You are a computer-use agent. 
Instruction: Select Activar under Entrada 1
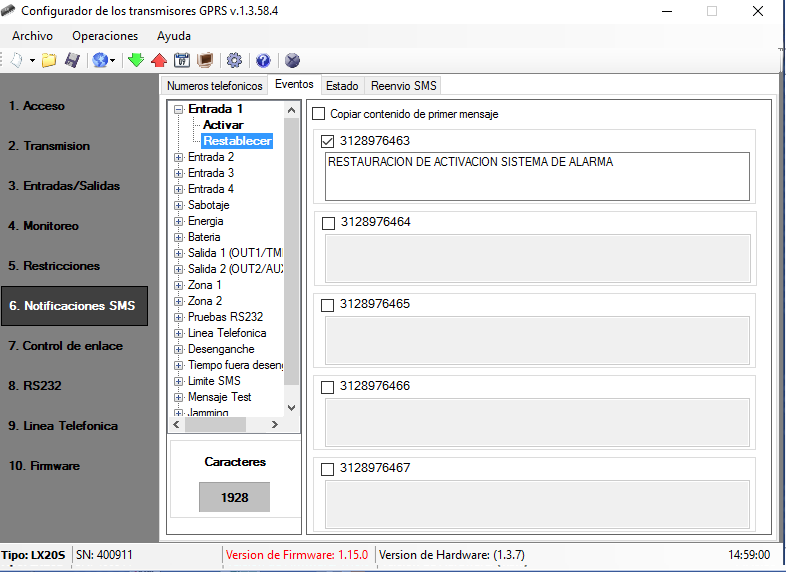[223, 125]
